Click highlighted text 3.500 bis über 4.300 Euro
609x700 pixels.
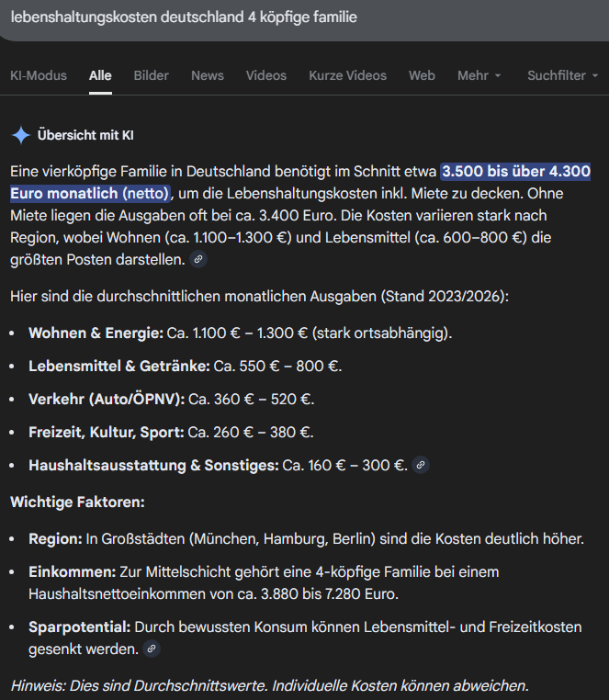pos(515,172)
